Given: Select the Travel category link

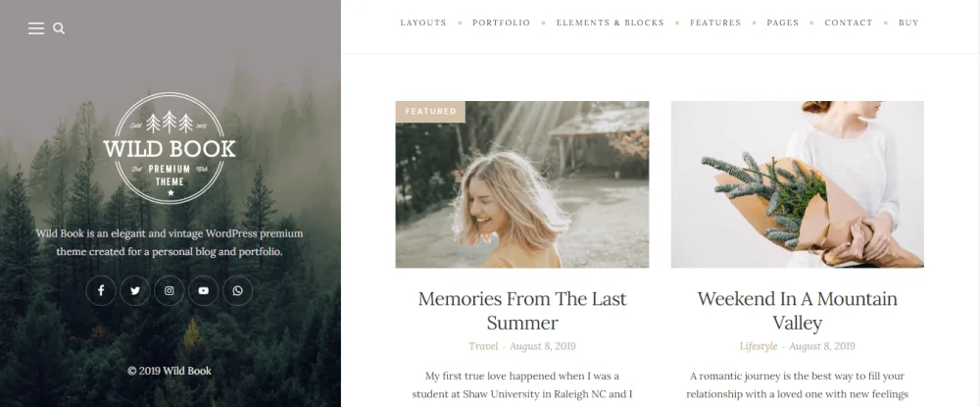Looking at the screenshot, I should [483, 346].
